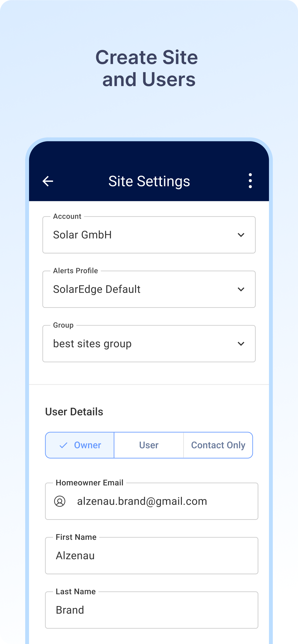Click the User Details section heading

tap(74, 412)
